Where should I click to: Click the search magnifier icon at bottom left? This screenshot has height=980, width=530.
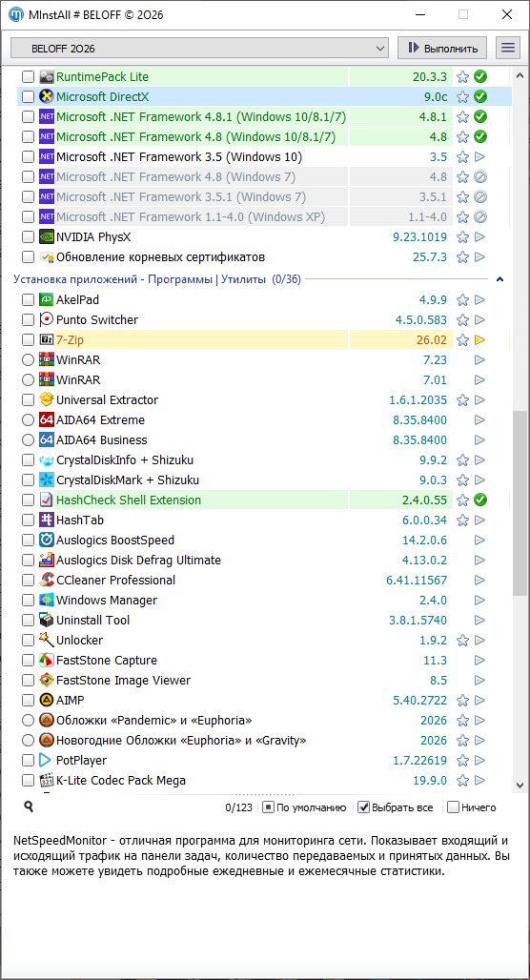[29, 806]
